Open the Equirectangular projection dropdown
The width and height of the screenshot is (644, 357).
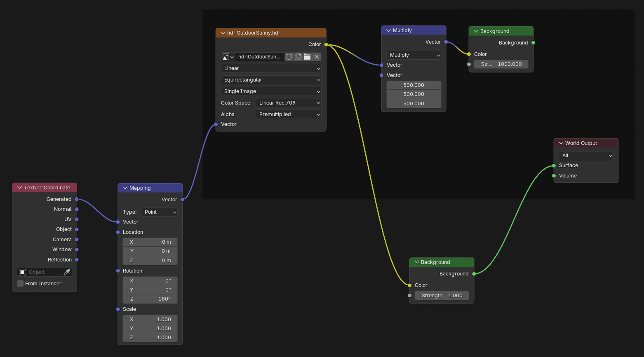[271, 79]
